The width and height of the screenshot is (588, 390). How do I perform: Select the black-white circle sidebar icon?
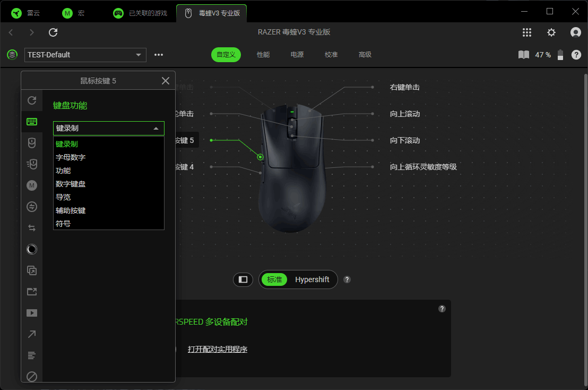(x=32, y=249)
